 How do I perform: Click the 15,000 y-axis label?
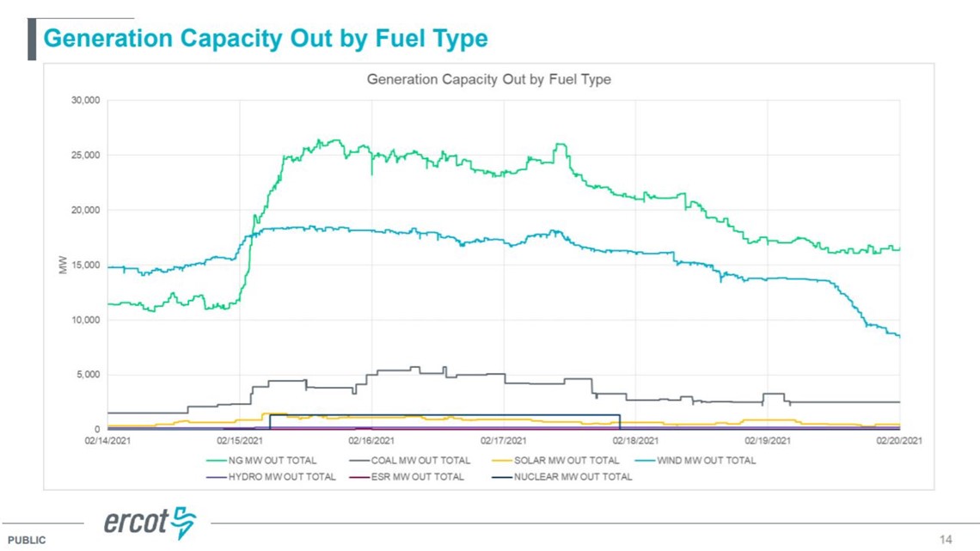[x=86, y=265]
